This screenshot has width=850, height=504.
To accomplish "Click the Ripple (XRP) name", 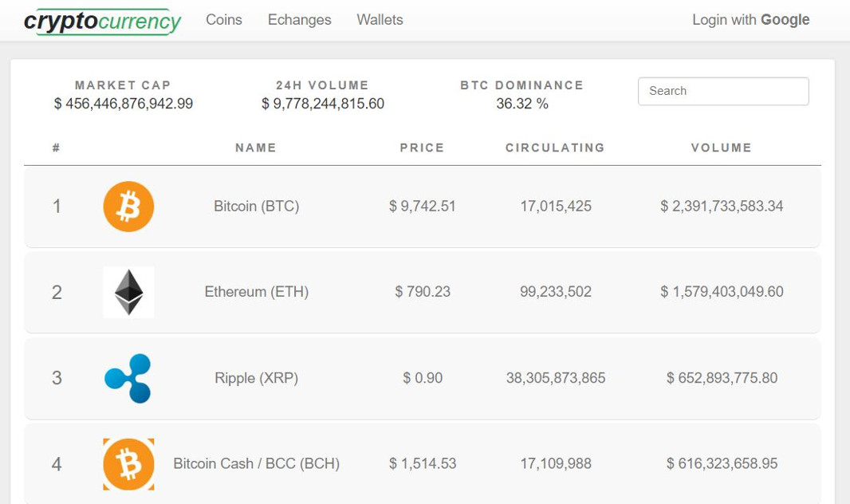I will coord(257,378).
